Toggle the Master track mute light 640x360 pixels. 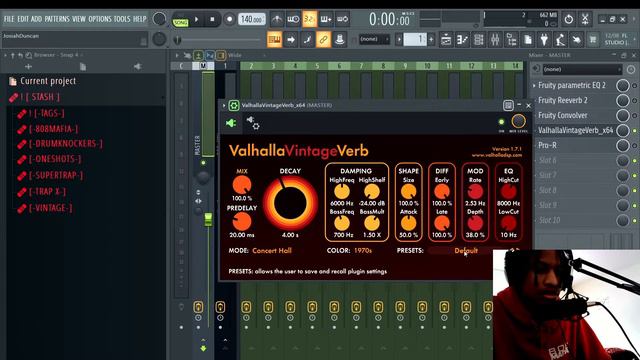(203, 162)
